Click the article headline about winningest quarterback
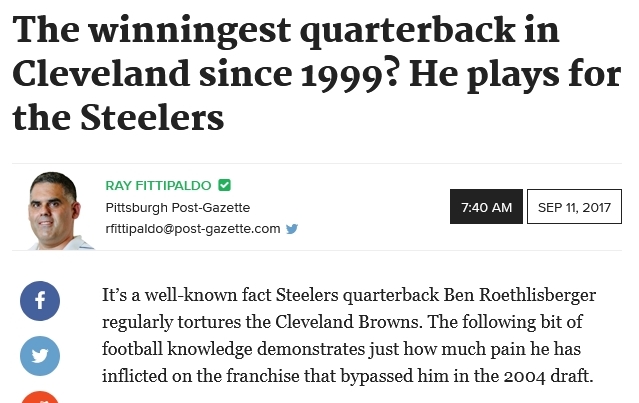The width and height of the screenshot is (639, 403). 317,73
